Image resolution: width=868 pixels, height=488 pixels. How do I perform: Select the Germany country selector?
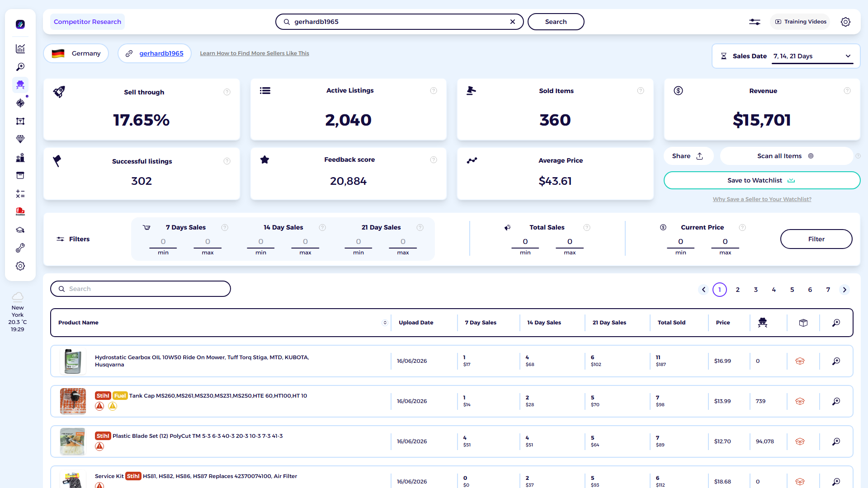tap(76, 53)
